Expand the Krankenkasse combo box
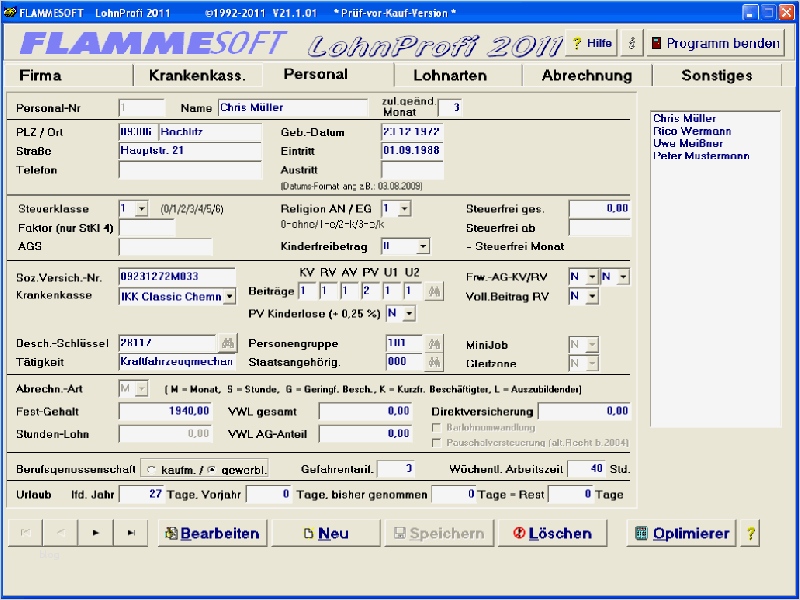Viewport: 800px width, 600px height. click(x=229, y=296)
